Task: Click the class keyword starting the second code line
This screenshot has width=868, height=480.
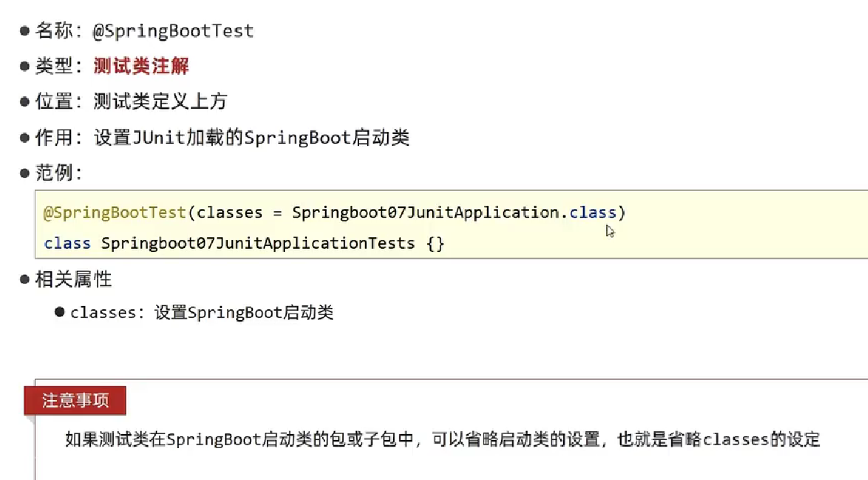Action: click(x=67, y=244)
